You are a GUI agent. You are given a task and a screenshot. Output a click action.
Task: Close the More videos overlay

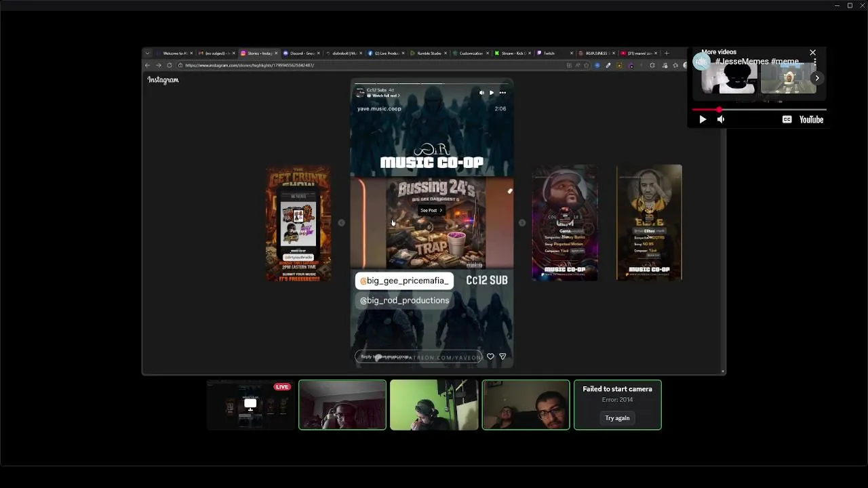(812, 53)
